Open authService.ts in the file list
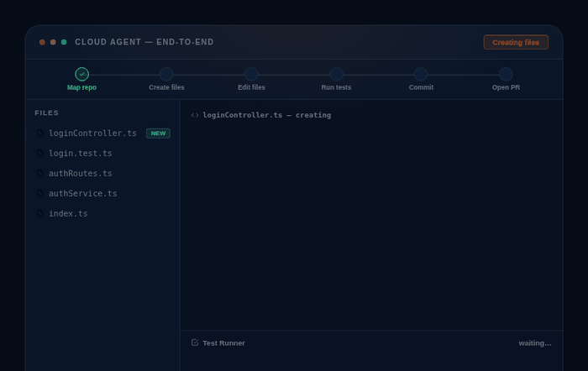 pyautogui.click(x=102, y=193)
